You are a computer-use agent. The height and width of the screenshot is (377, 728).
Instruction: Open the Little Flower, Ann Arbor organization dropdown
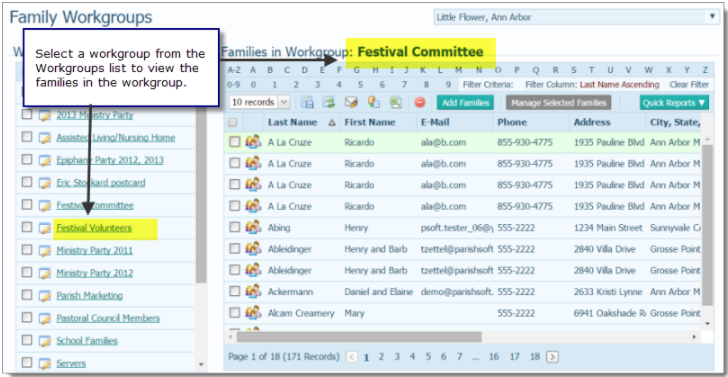pyautogui.click(x=576, y=18)
